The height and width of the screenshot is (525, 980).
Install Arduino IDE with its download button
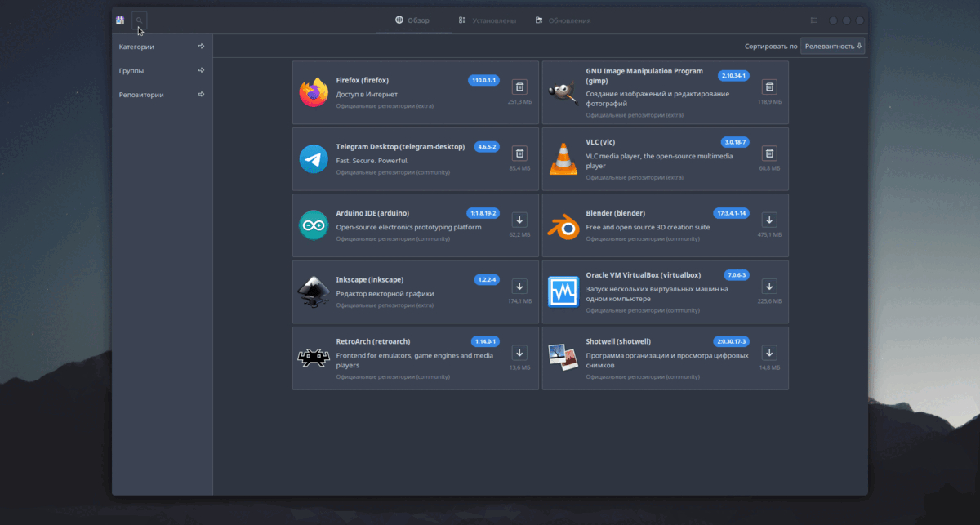[x=519, y=220]
